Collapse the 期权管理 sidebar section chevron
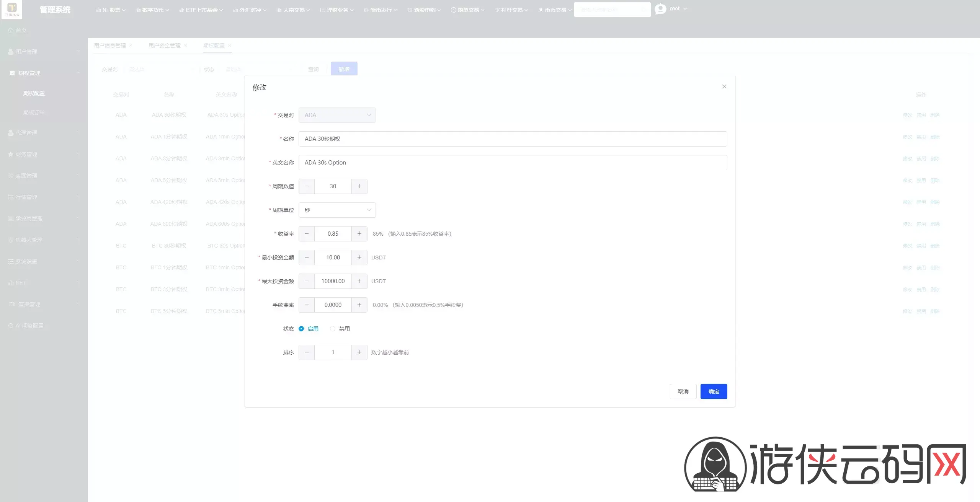 tap(78, 73)
